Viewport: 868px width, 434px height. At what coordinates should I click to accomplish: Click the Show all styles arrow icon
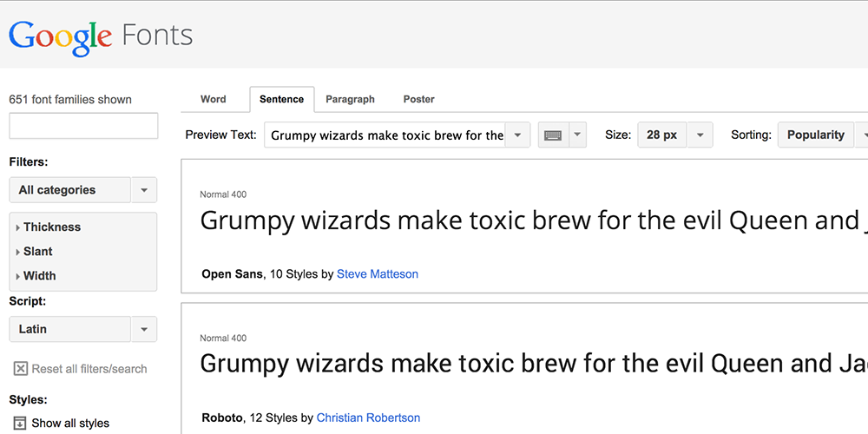20,424
